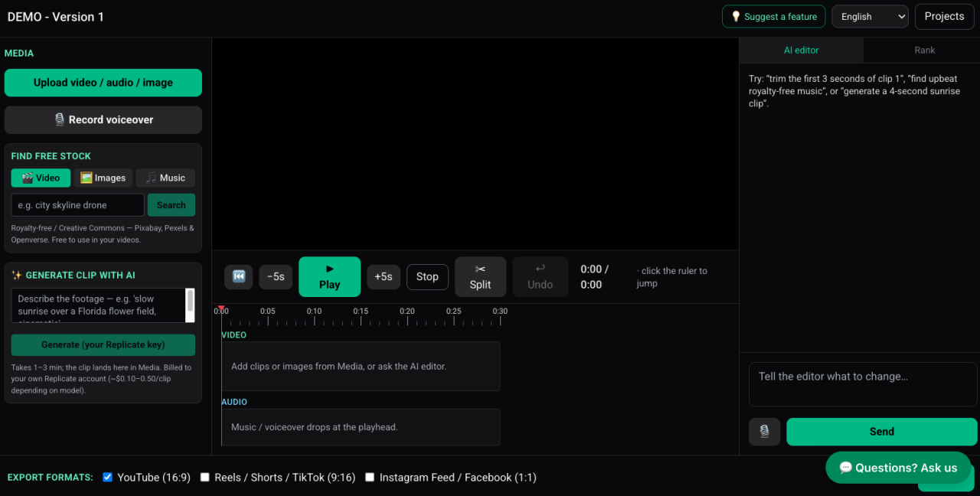Click the rewind-to-start icon button
The image size is (980, 496).
[238, 277]
